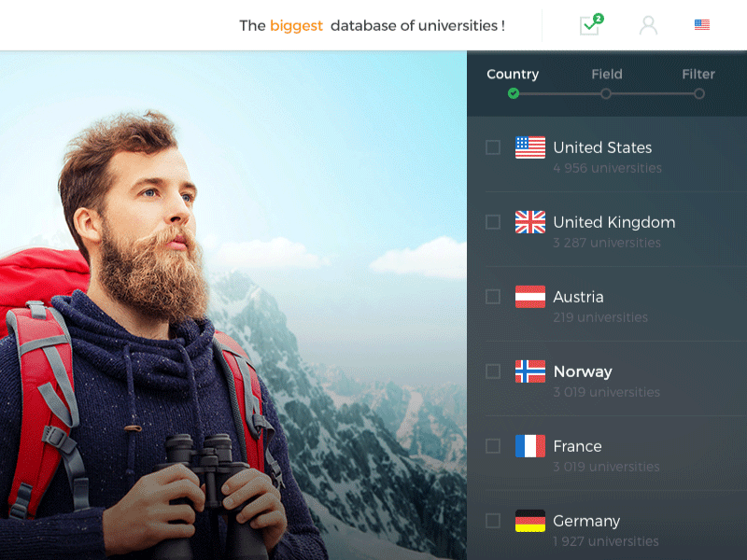The height and width of the screenshot is (560, 747).
Task: Click the United Kingdom flag icon
Action: point(530,222)
